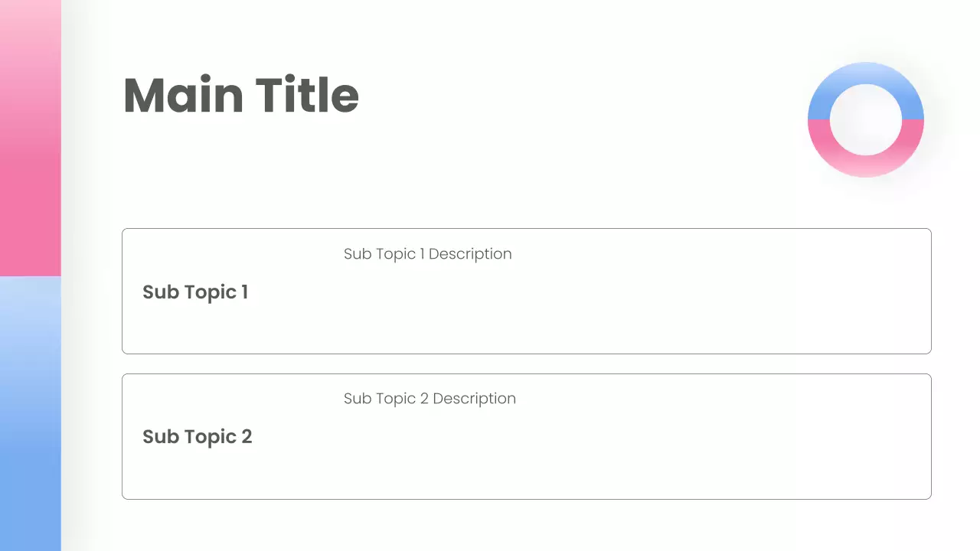The height and width of the screenshot is (551, 980).
Task: Click the white center of the donut ring
Action: [x=866, y=119]
